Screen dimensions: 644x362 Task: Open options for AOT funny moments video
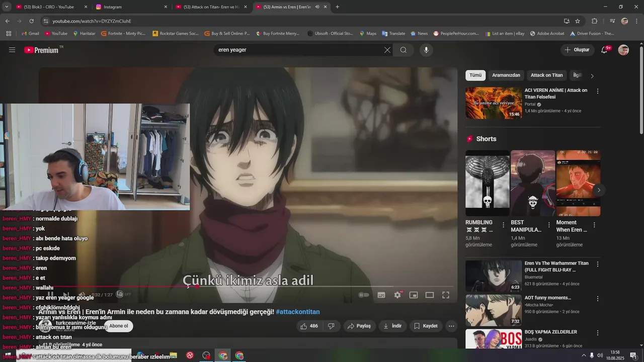coord(598,299)
